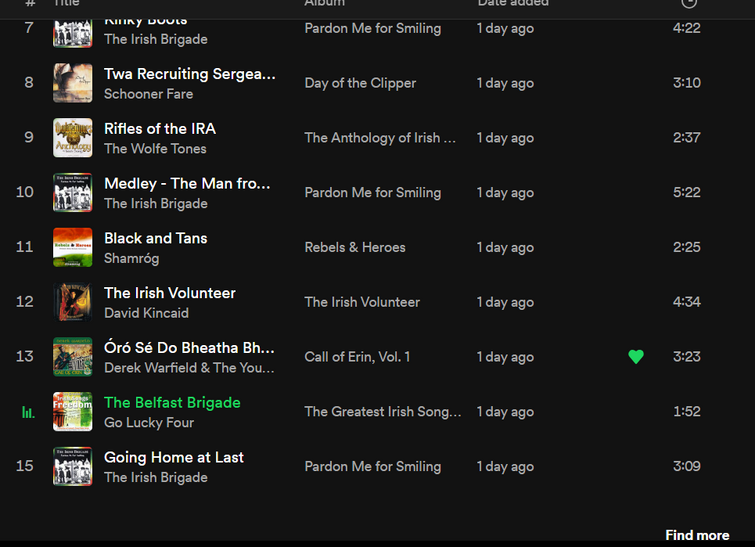Click the now-playing equalizer icon
Viewport: 755px width, 547px height.
28,412
